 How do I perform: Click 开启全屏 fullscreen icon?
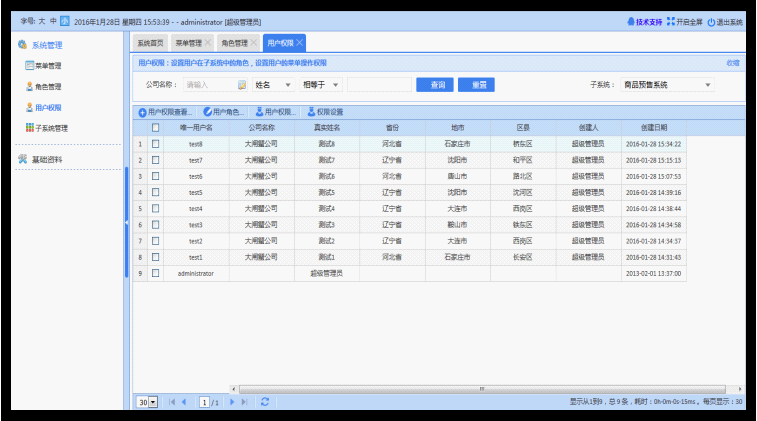click(x=671, y=22)
